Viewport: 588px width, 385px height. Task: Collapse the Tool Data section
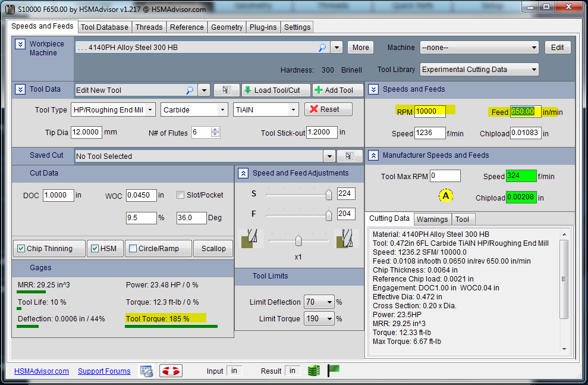(x=20, y=89)
